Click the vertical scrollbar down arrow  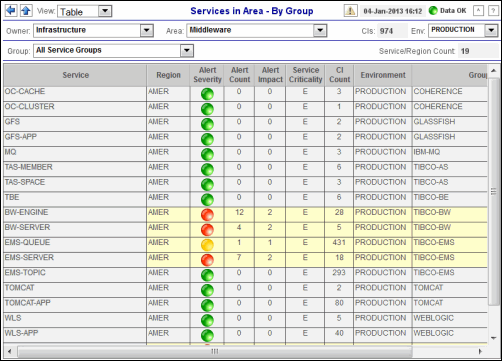click(x=494, y=338)
